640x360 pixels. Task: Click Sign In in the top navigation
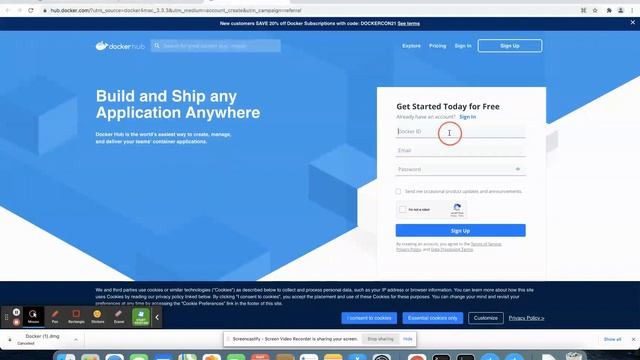pos(463,46)
